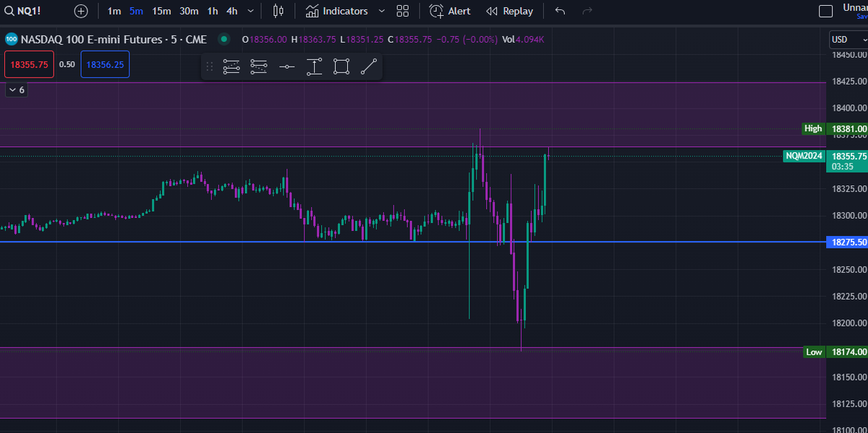The height and width of the screenshot is (433, 868).
Task: Click the blue buy button 18356.25
Action: (x=105, y=64)
